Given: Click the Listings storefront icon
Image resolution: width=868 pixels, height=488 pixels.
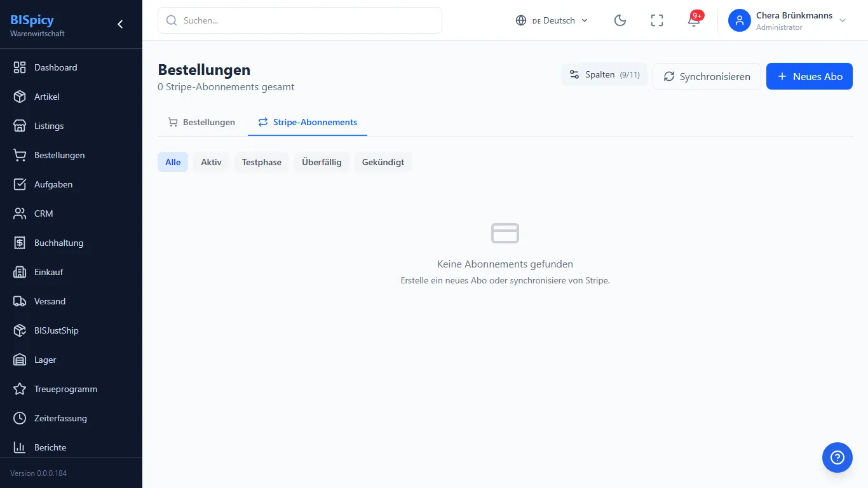Looking at the screenshot, I should [x=20, y=126].
